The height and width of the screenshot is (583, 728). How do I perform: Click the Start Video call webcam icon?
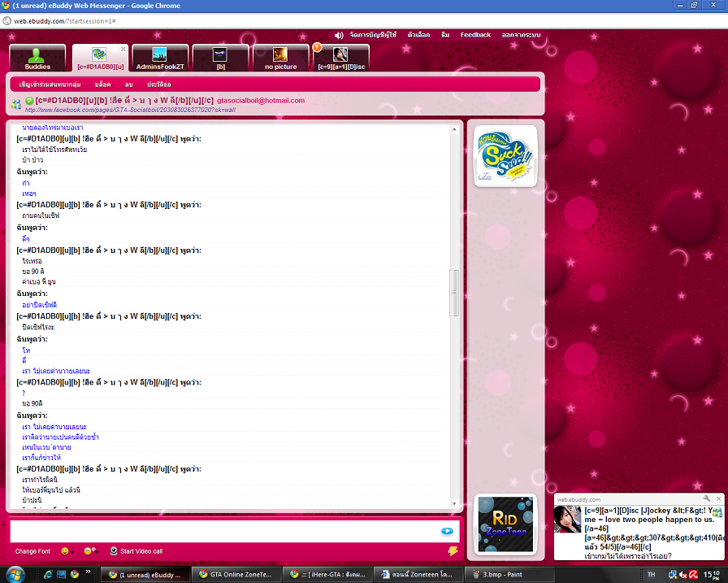click(x=113, y=551)
